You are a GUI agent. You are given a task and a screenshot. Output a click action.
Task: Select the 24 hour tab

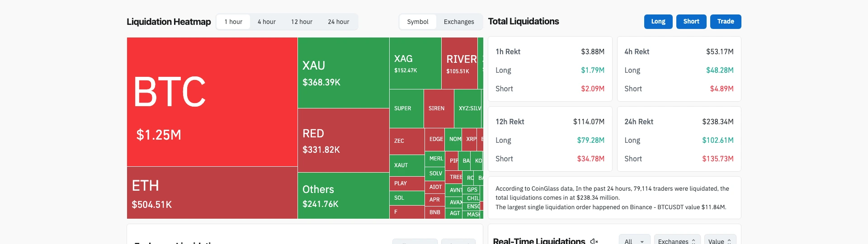click(339, 22)
